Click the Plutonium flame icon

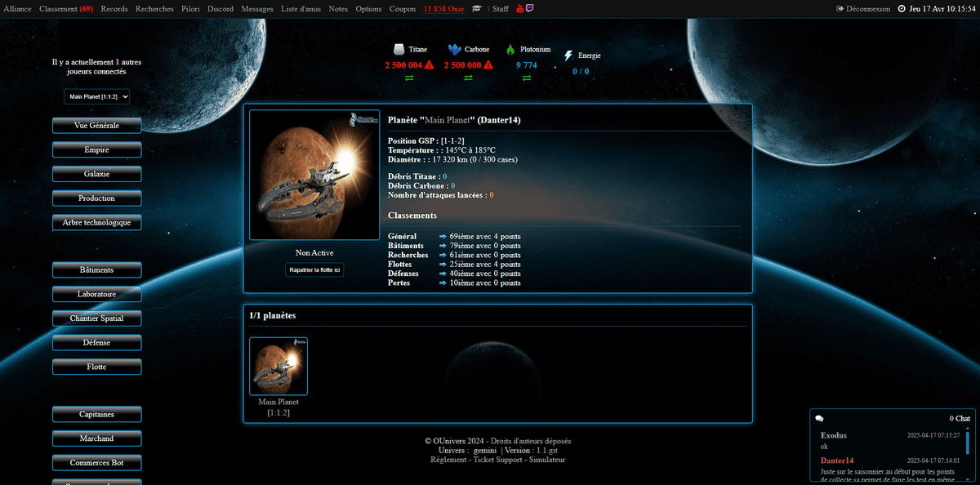(x=510, y=49)
